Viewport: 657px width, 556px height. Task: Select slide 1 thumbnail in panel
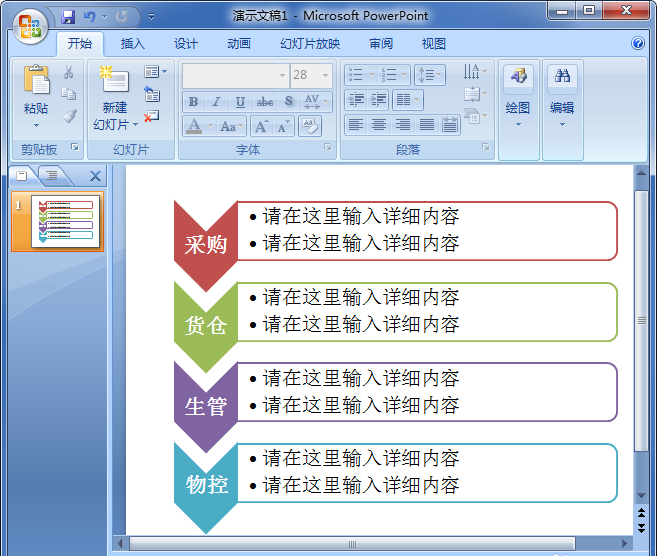point(70,222)
